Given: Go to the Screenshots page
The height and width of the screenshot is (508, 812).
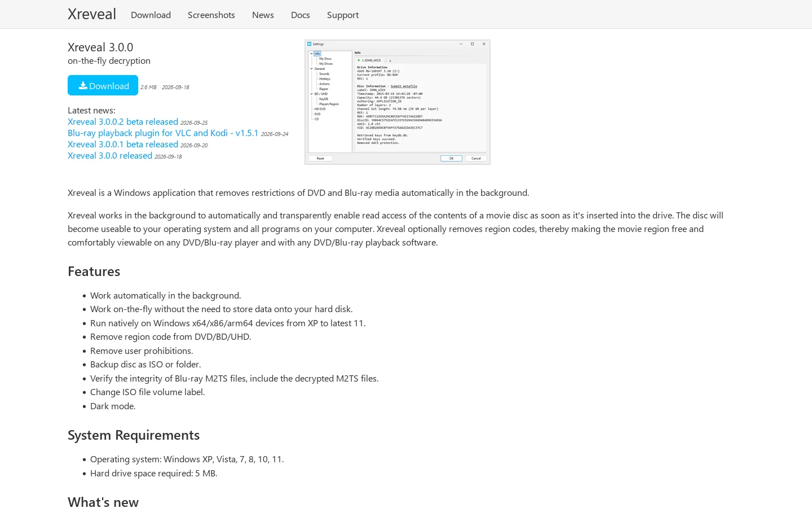Looking at the screenshot, I should [211, 15].
